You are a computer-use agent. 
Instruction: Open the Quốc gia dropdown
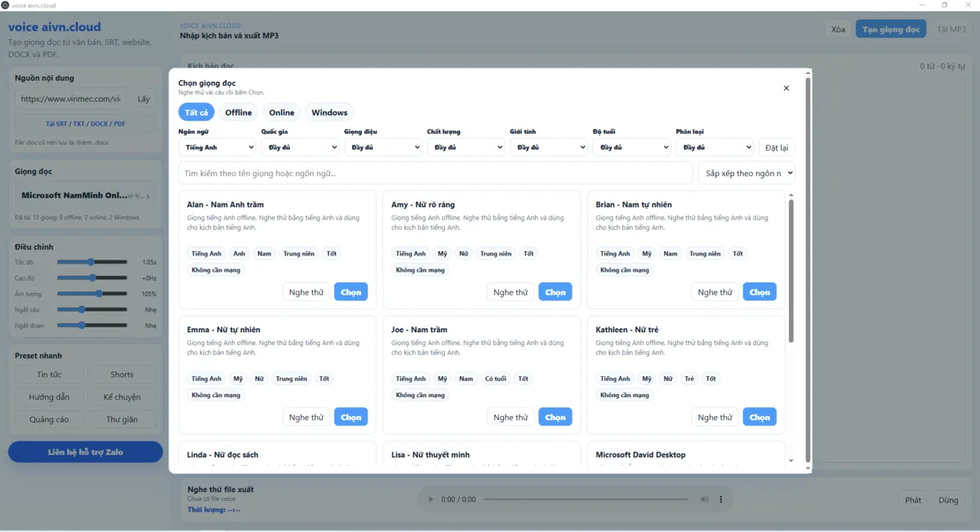click(x=300, y=148)
